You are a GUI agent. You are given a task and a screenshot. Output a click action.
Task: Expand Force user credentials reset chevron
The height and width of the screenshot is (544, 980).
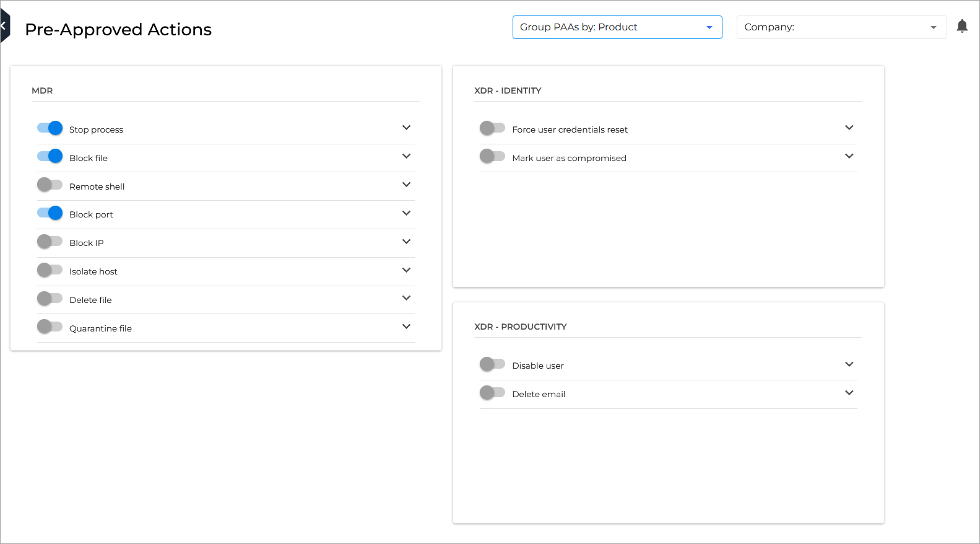click(849, 128)
